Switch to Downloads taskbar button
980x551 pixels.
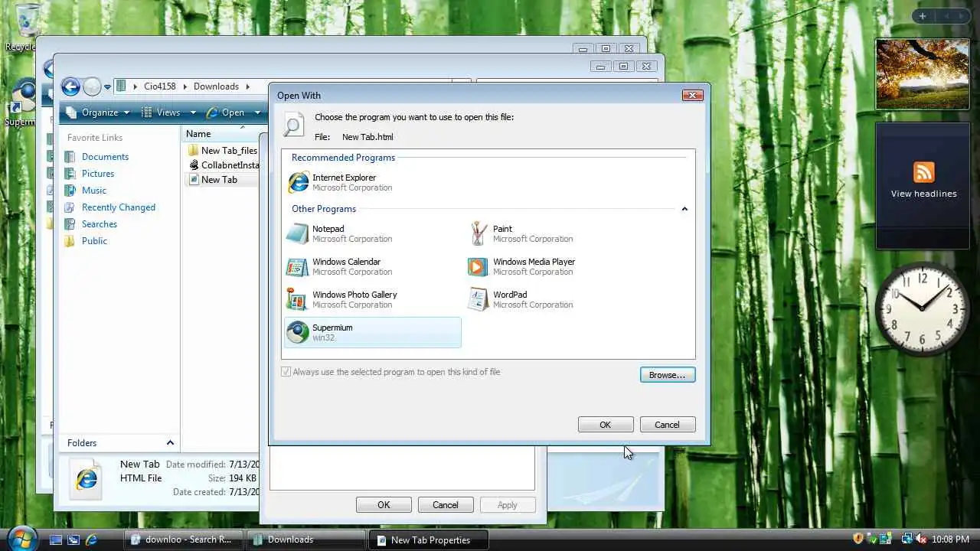(305, 540)
